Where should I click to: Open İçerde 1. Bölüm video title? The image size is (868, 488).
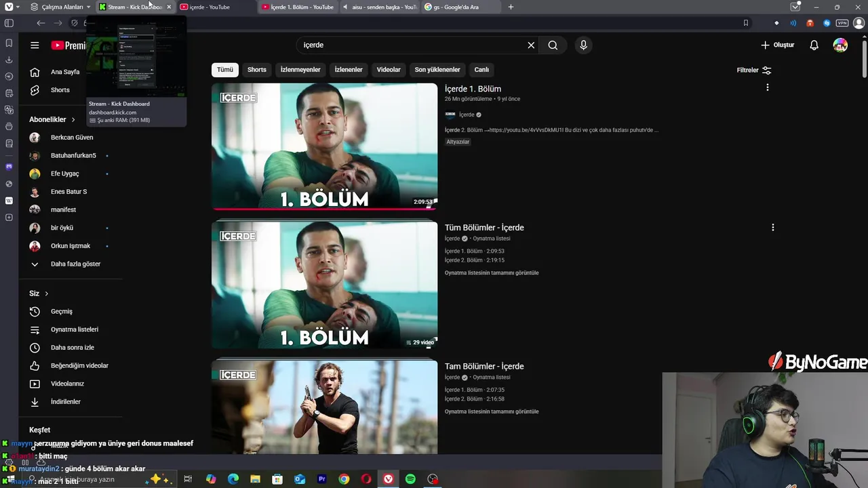click(473, 89)
